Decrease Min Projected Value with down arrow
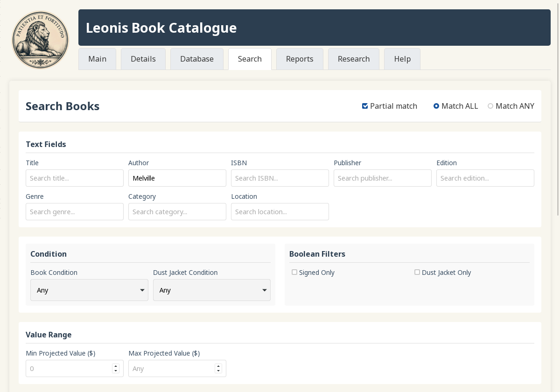Image resolution: width=560 pixels, height=392 pixels. 116,371
